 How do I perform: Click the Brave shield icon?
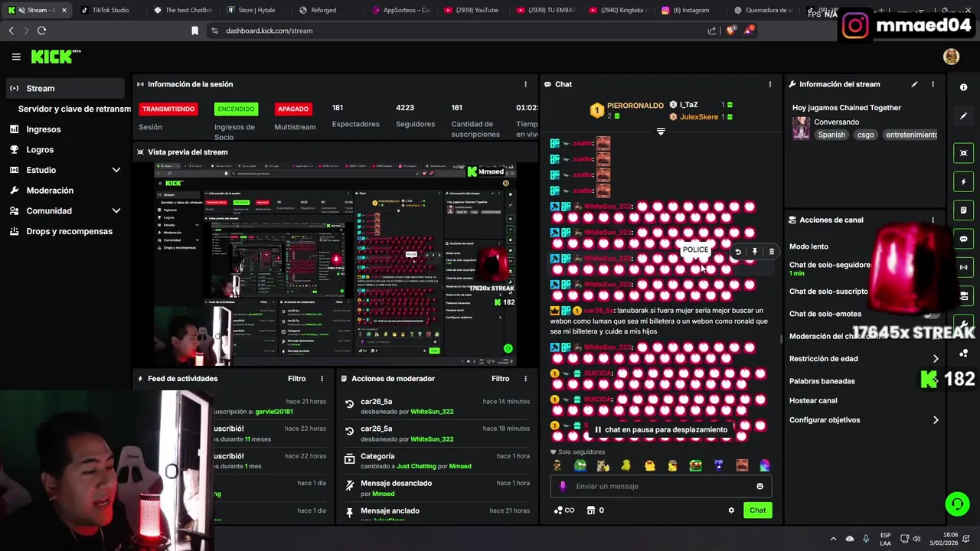pyautogui.click(x=730, y=31)
